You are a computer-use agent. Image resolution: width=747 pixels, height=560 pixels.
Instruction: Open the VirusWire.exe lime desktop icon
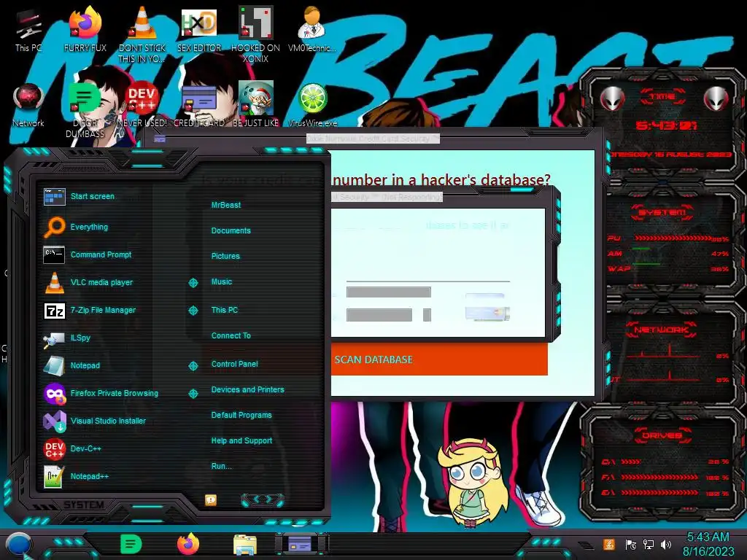click(x=312, y=106)
